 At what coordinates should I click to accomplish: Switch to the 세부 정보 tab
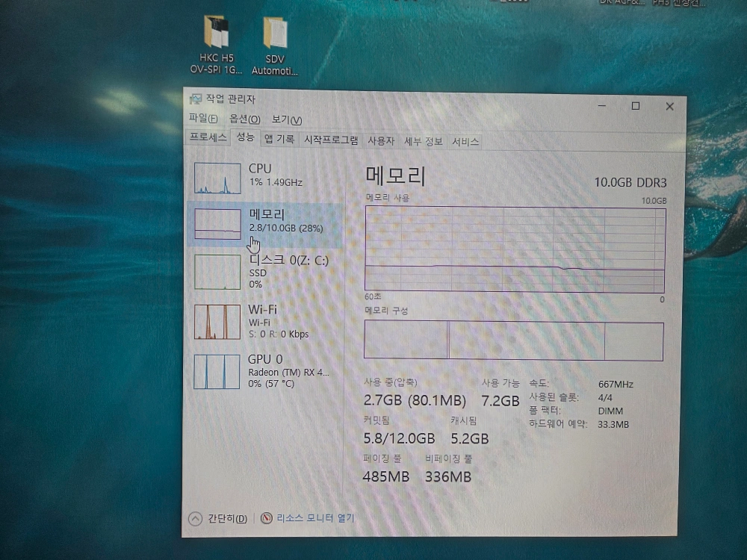[423, 141]
